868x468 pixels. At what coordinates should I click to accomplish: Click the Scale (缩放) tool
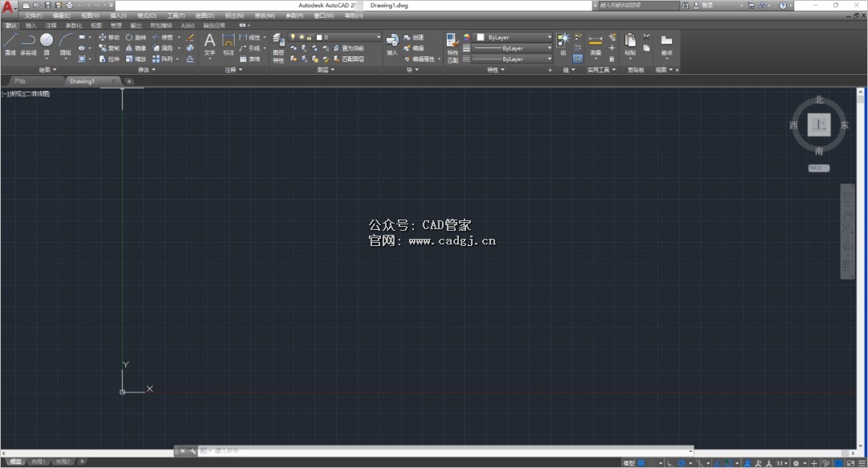136,59
